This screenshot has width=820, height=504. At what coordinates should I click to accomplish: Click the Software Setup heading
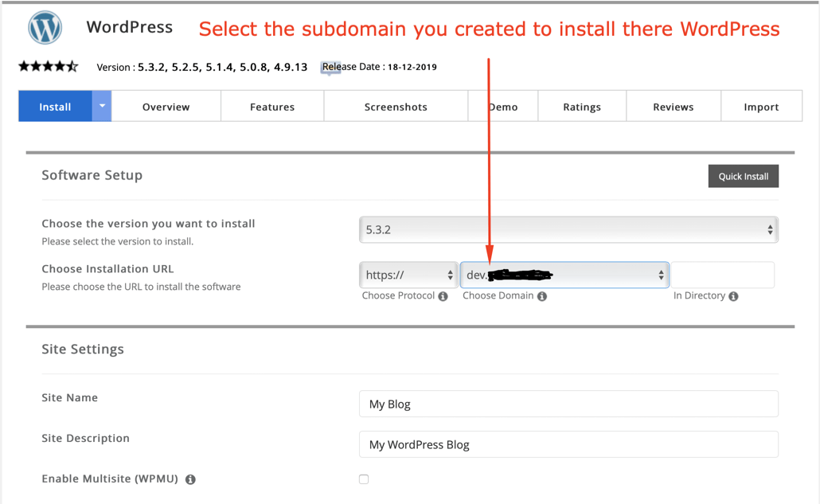tap(92, 175)
